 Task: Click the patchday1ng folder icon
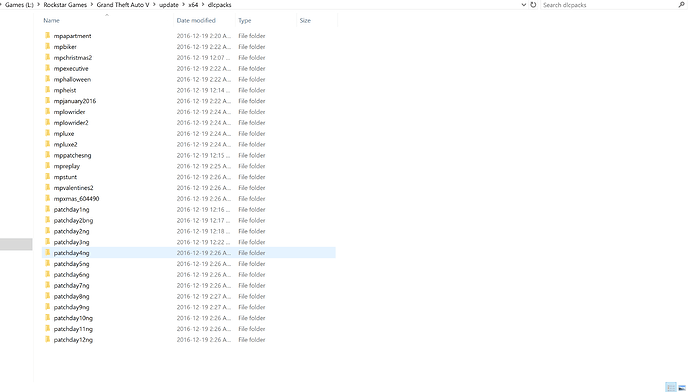pyautogui.click(x=48, y=209)
